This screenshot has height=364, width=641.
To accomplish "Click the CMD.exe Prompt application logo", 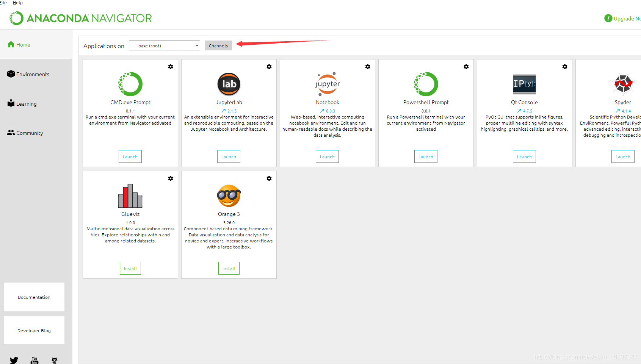I will (130, 84).
